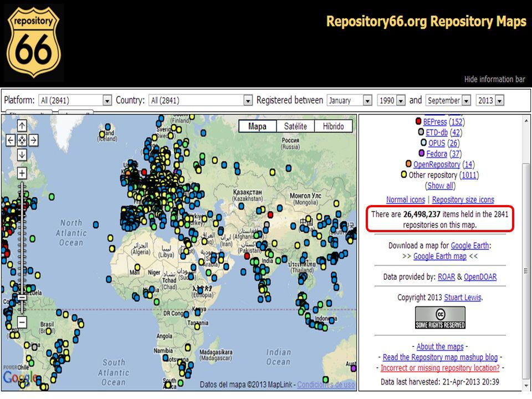The image size is (532, 399).
Task: Pan the map down with arrow button
Action: pyautogui.click(x=22, y=155)
